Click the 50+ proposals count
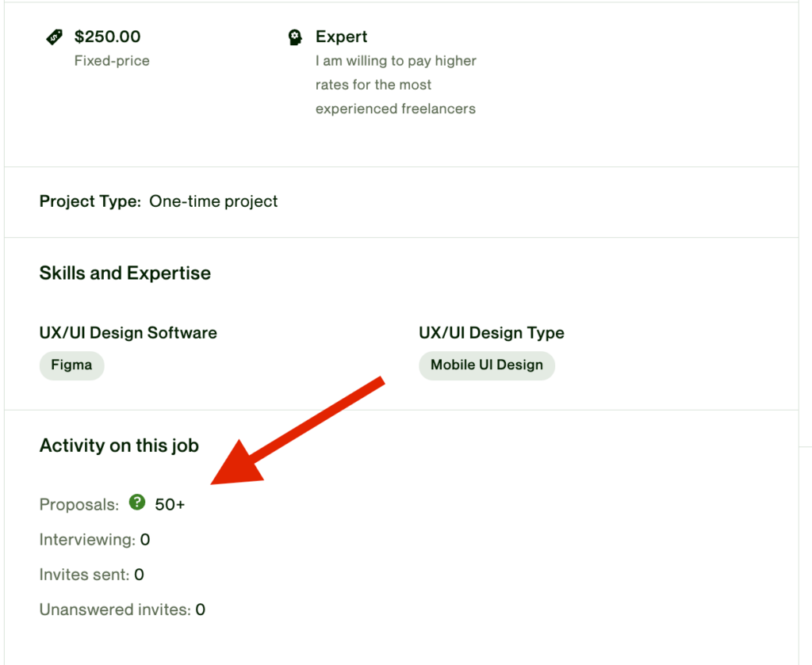 (170, 504)
